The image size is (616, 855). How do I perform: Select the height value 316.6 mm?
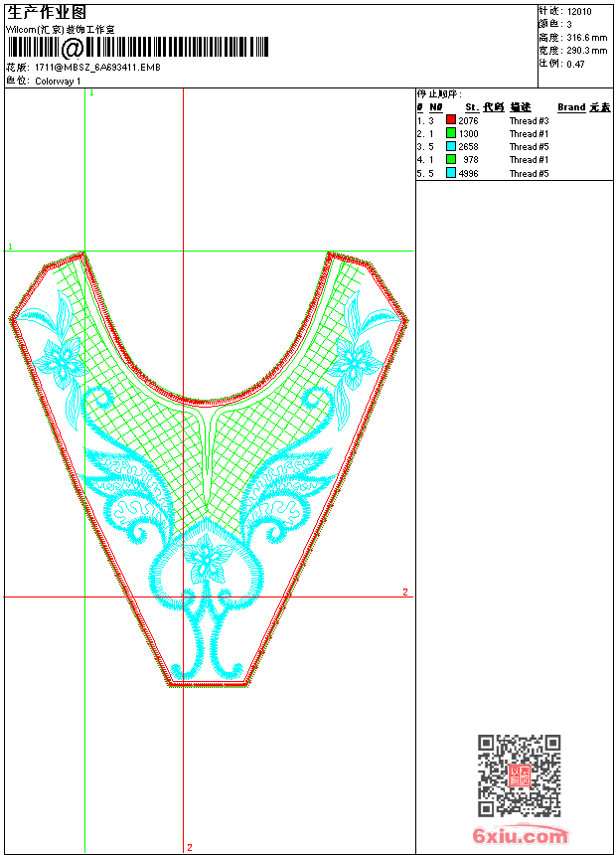tap(586, 37)
